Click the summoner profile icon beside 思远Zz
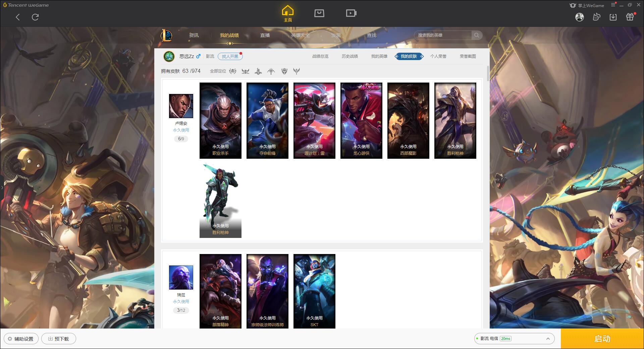Image resolution: width=644 pixels, height=349 pixels. [x=169, y=56]
